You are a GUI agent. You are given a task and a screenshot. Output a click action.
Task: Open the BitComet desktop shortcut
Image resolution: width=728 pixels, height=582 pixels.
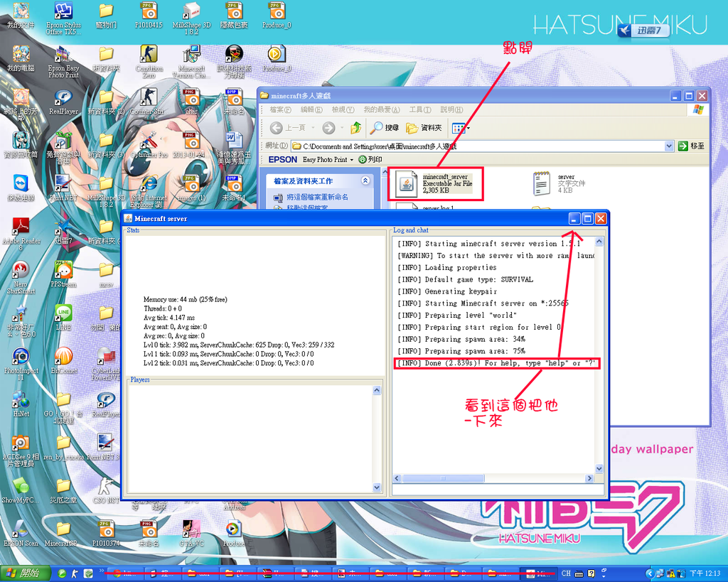click(x=63, y=360)
